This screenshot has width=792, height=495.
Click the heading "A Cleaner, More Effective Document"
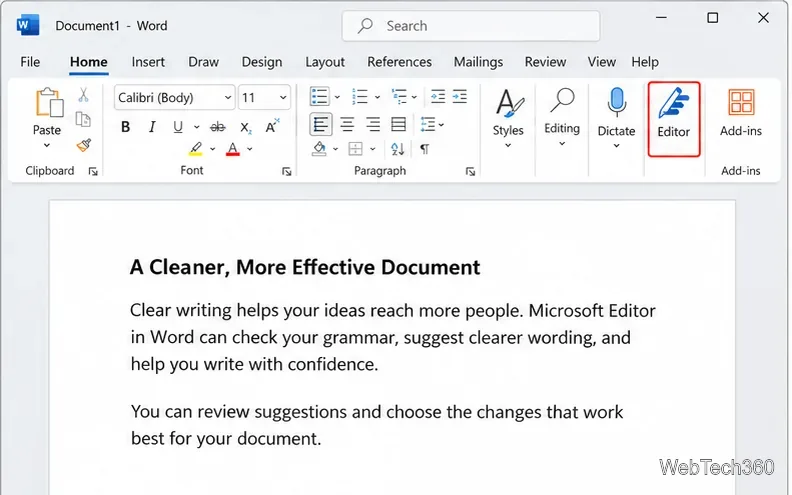[x=305, y=267]
